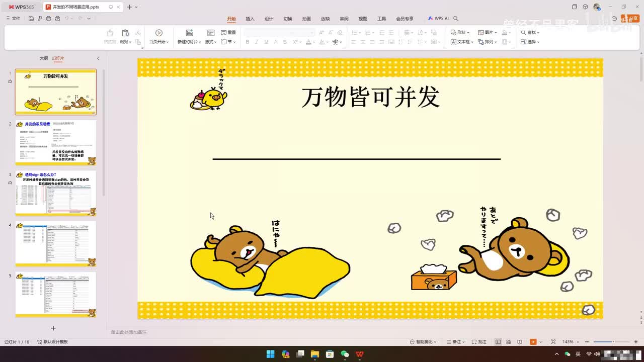Open the 图片 picture dropdown
This screenshot has width=644, height=362.
488,33
